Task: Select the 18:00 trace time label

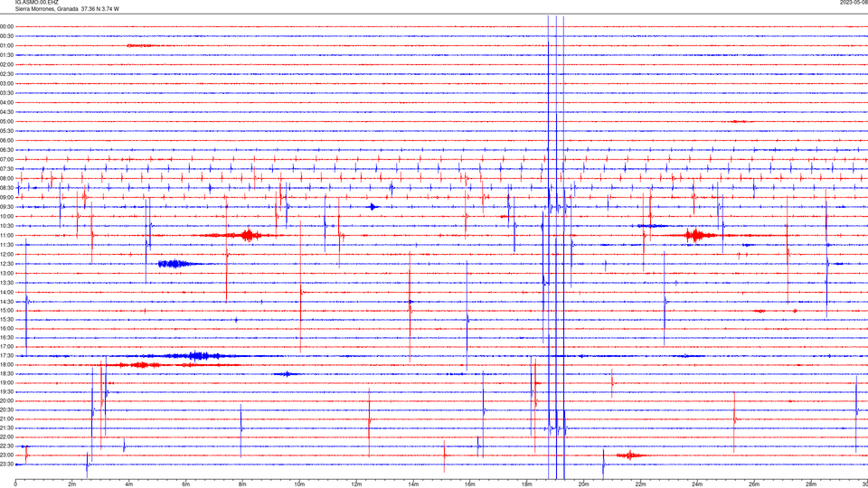Action: (6, 364)
